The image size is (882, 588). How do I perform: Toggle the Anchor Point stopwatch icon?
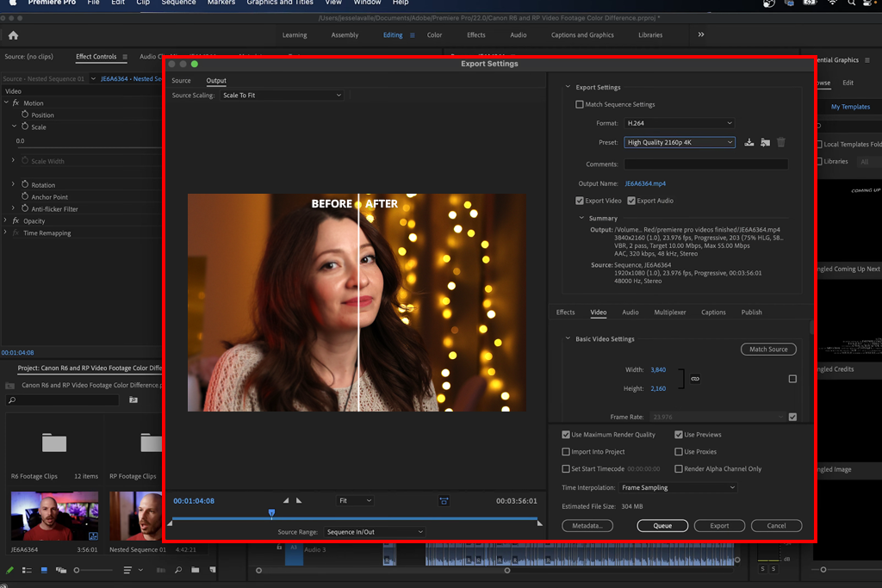pyautogui.click(x=25, y=196)
